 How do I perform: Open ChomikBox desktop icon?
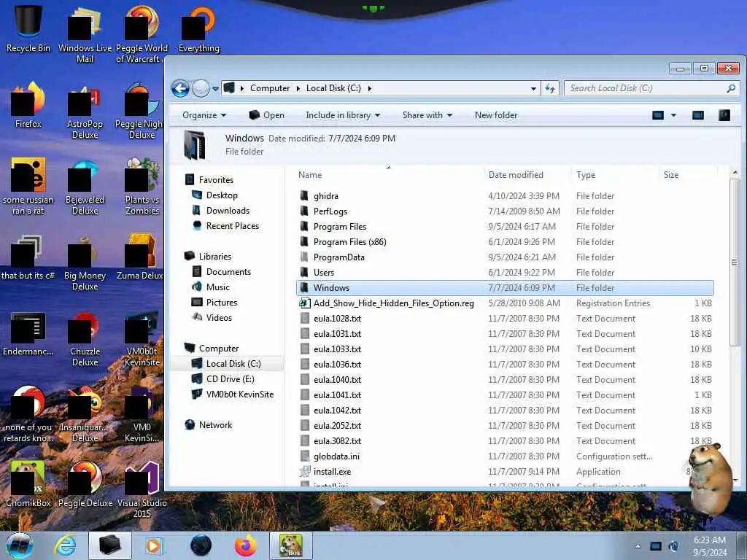coord(28,484)
